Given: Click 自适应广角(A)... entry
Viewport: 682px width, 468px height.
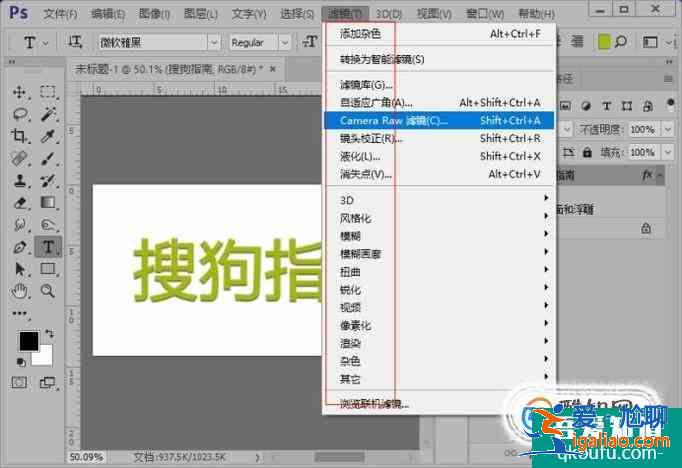Looking at the screenshot, I should pyautogui.click(x=439, y=103).
